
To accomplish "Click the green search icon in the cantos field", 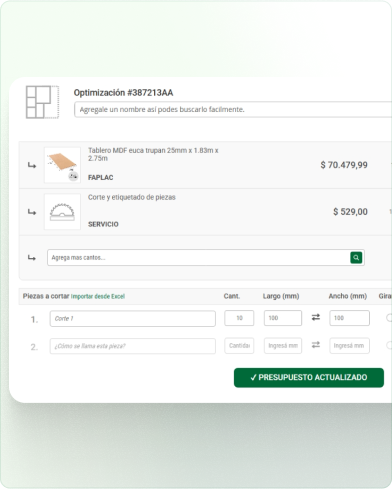I will coord(356,257).
